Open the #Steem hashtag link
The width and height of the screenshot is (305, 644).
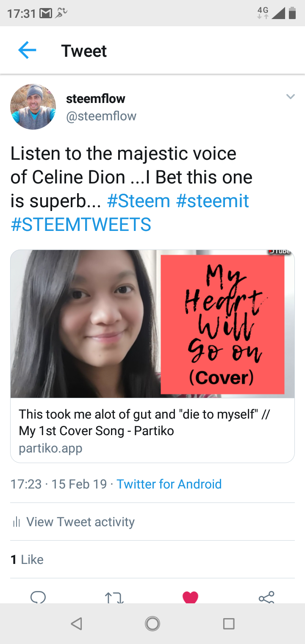(x=139, y=201)
